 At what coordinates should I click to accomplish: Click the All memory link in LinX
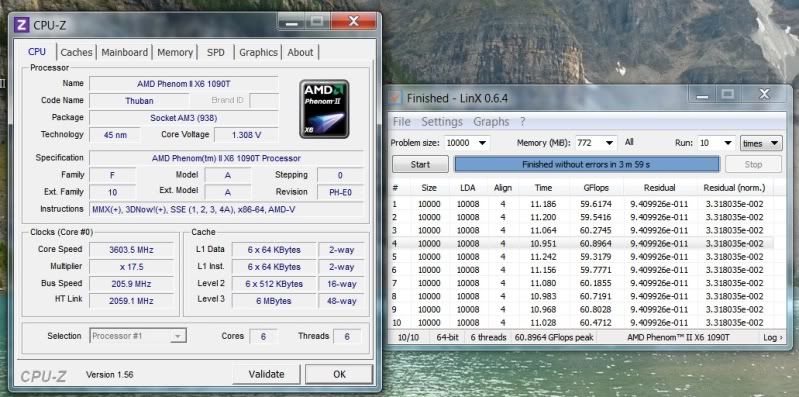click(x=629, y=142)
